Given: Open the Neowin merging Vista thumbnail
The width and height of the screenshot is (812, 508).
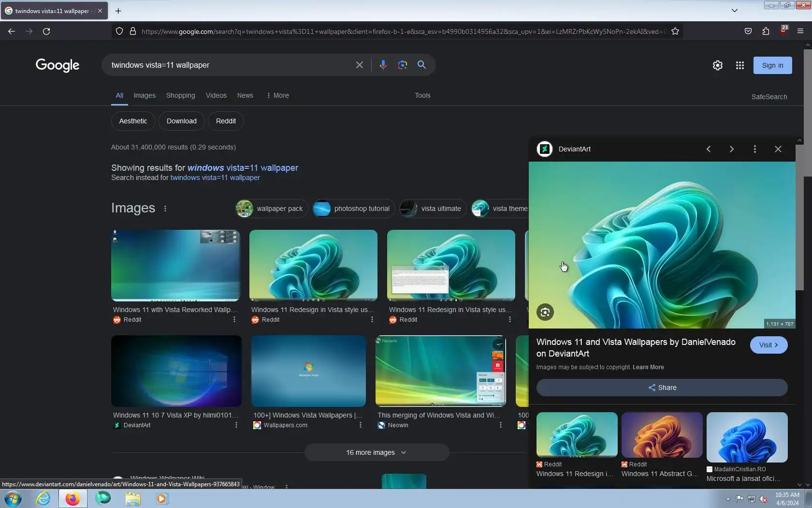Looking at the screenshot, I should point(441,371).
